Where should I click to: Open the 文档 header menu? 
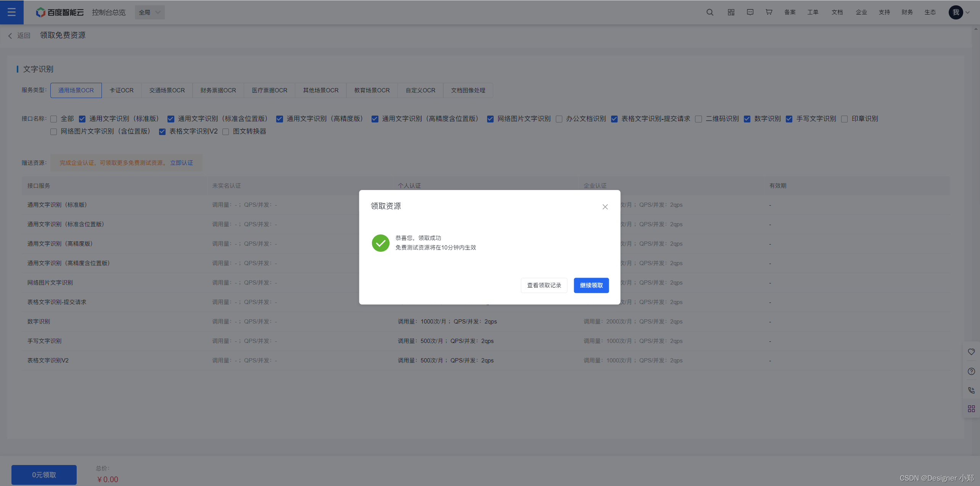837,12
